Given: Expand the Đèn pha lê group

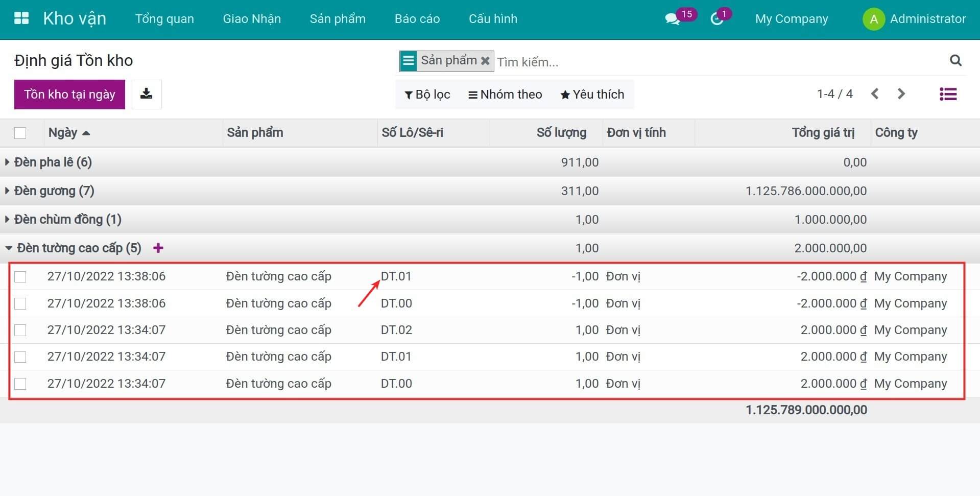Looking at the screenshot, I should (x=49, y=162).
